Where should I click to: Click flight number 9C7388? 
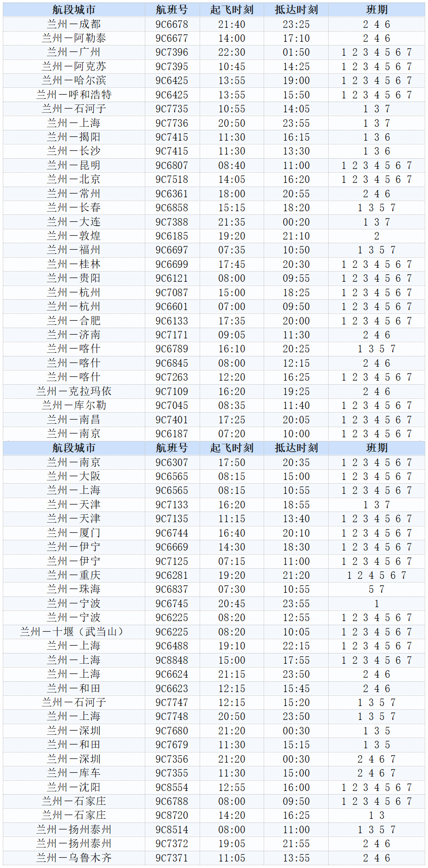coord(172,222)
